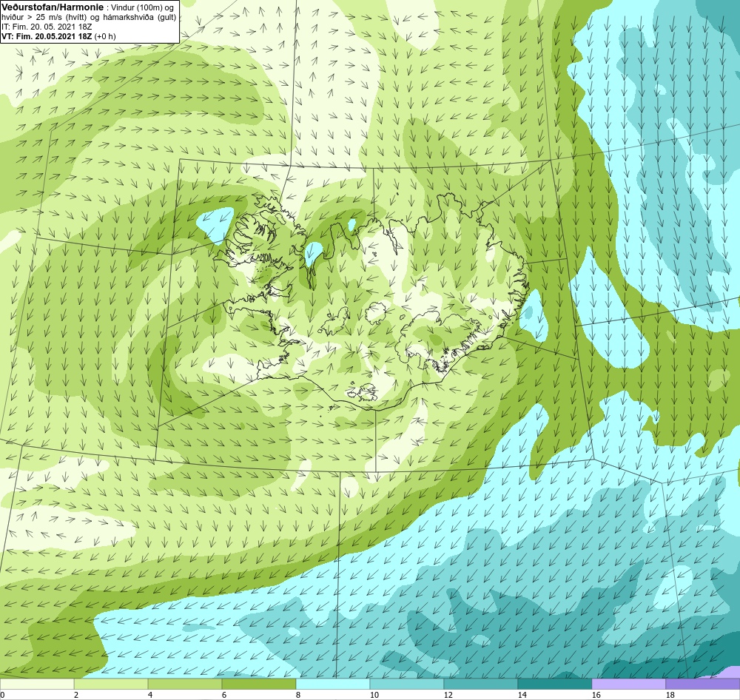Click the light cyan 8–10 m/s legend swatch
This screenshot has height=700, width=740.
point(333,684)
